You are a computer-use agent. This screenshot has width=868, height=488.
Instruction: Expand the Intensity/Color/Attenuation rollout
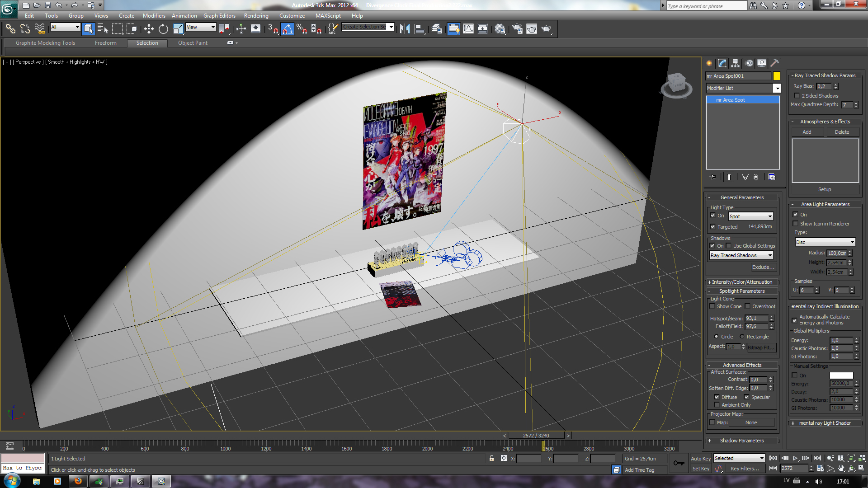[x=741, y=282]
